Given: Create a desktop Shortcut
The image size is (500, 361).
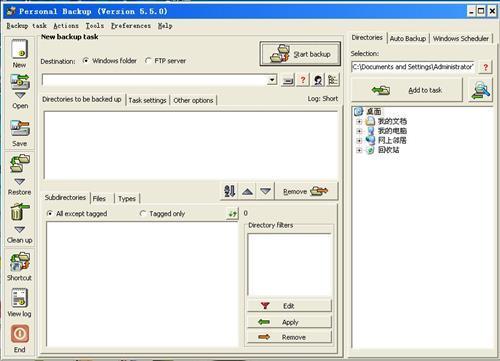Looking at the screenshot, I should (20, 261).
